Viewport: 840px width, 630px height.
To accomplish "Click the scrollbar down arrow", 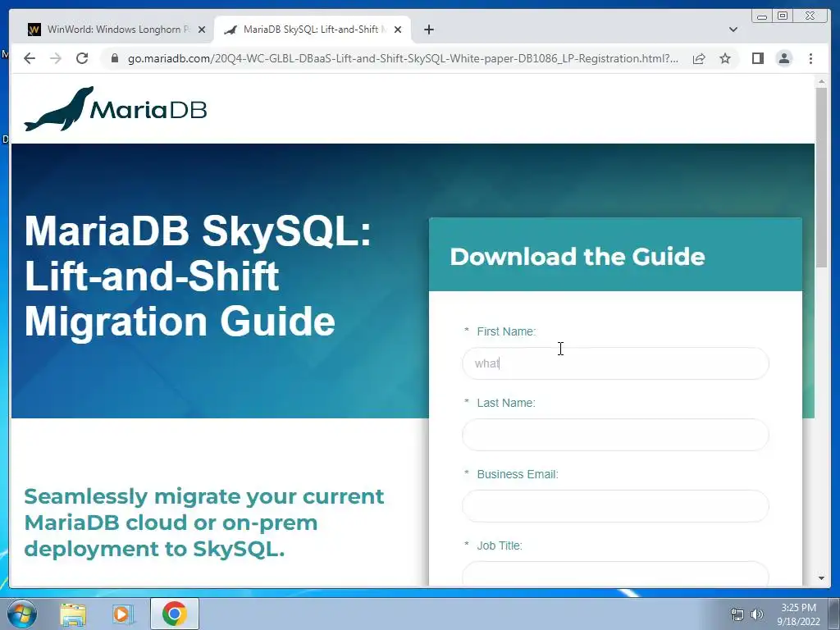I will coord(821,578).
